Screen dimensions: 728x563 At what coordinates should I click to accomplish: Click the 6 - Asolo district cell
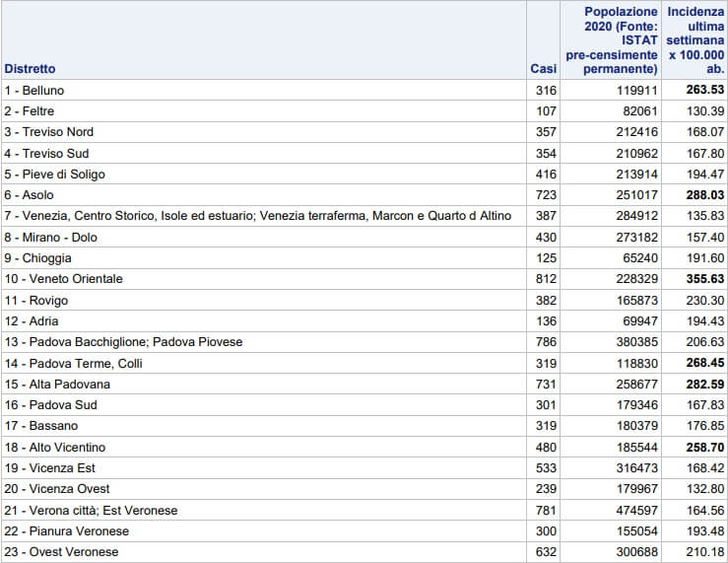pos(30,195)
